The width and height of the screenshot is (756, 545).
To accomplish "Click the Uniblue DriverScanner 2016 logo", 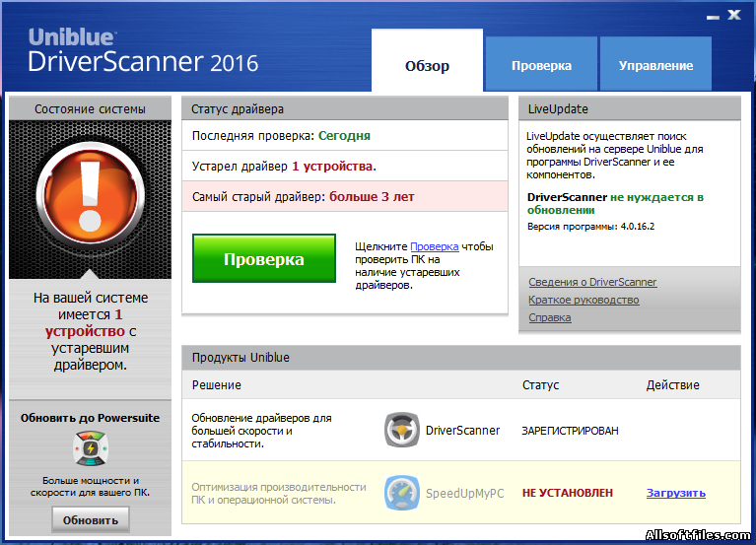I will (x=143, y=50).
